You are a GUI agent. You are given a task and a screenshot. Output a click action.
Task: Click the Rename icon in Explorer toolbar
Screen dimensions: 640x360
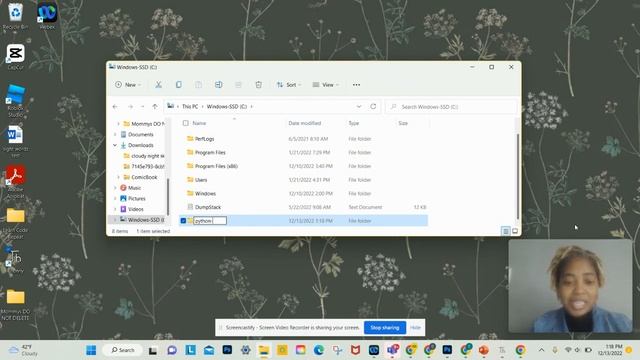tap(218, 84)
